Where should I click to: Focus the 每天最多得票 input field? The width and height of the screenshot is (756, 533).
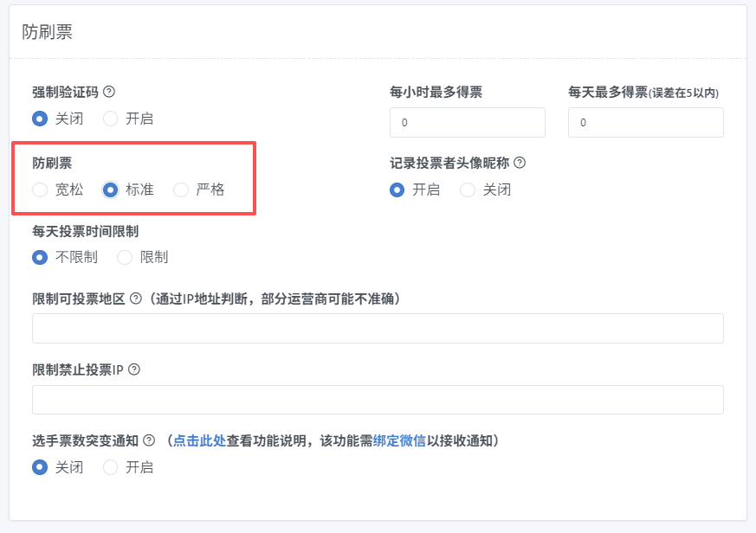pos(646,122)
